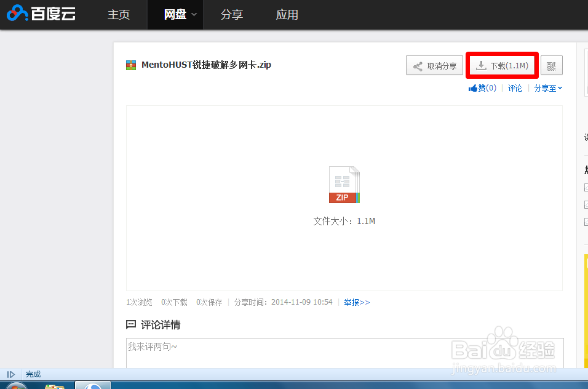Click the ZIP icon beside the filename

131,64
